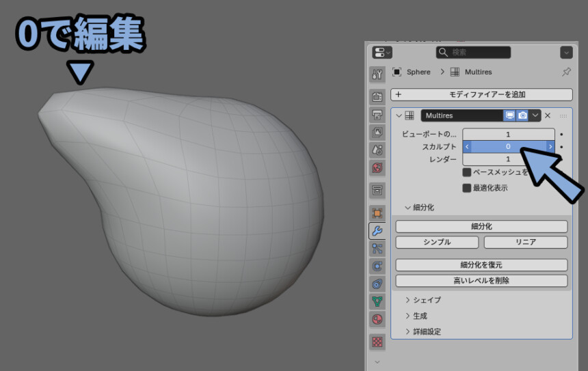The image size is (588, 371).
Task: Open the Material properties tab
Action: click(x=377, y=319)
